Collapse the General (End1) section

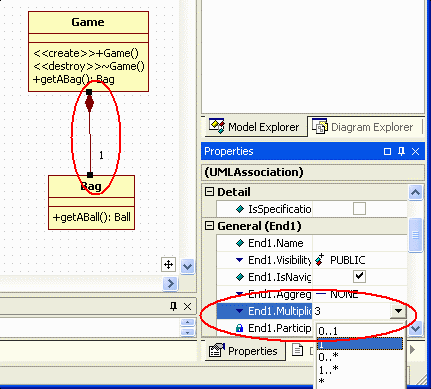pyautogui.click(x=209, y=226)
